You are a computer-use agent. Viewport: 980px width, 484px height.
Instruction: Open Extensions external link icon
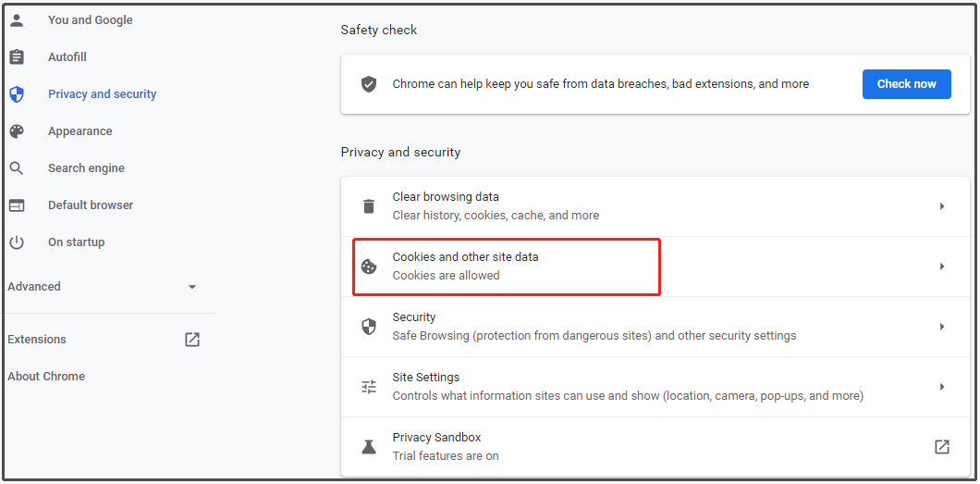coord(192,340)
